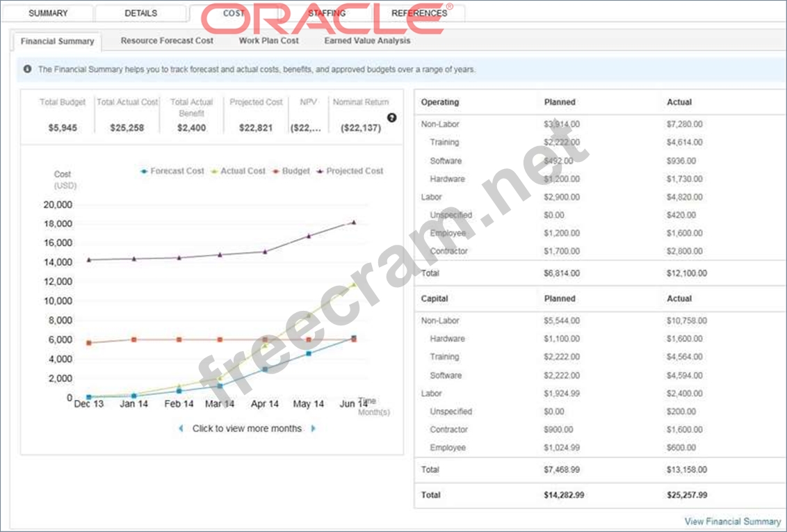
Task: Toggle the Projected Cost legend marker
Action: pyautogui.click(x=320, y=171)
